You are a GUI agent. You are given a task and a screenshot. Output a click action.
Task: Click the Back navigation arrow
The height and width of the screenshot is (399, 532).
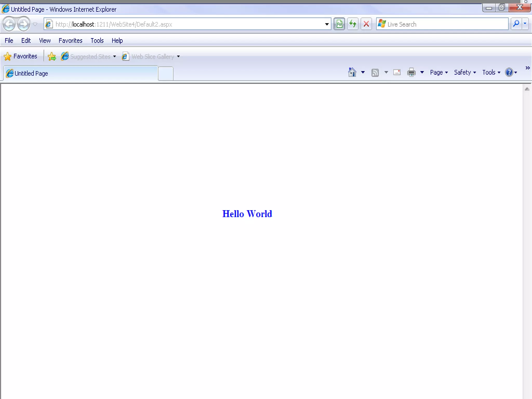pos(9,24)
